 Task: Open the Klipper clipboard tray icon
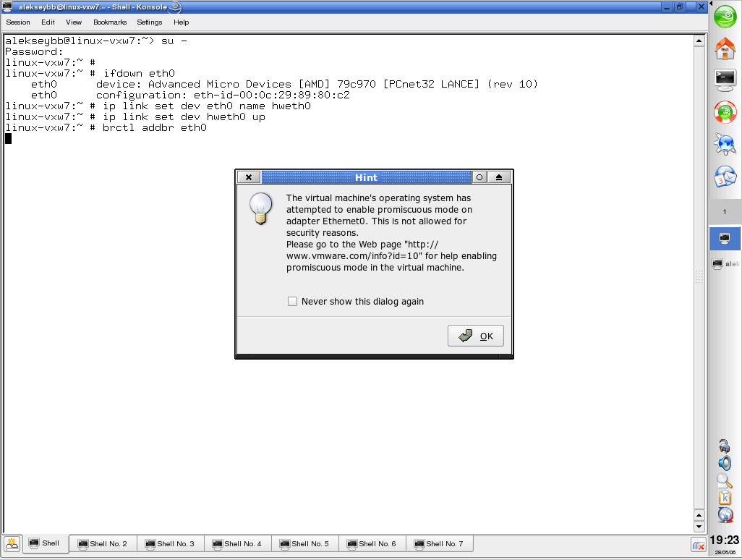(x=725, y=498)
